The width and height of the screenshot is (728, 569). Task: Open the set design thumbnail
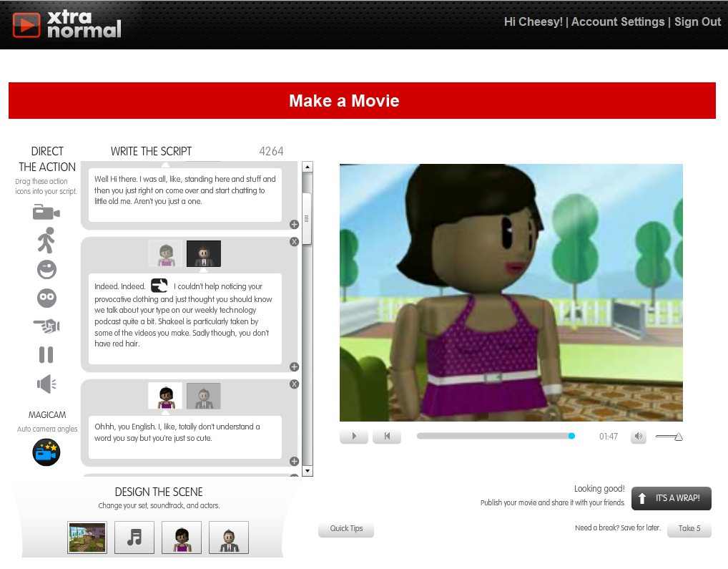coord(87,538)
